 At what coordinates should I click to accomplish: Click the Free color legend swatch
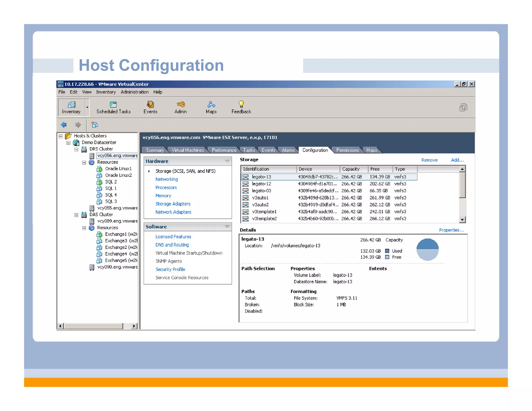[387, 257]
